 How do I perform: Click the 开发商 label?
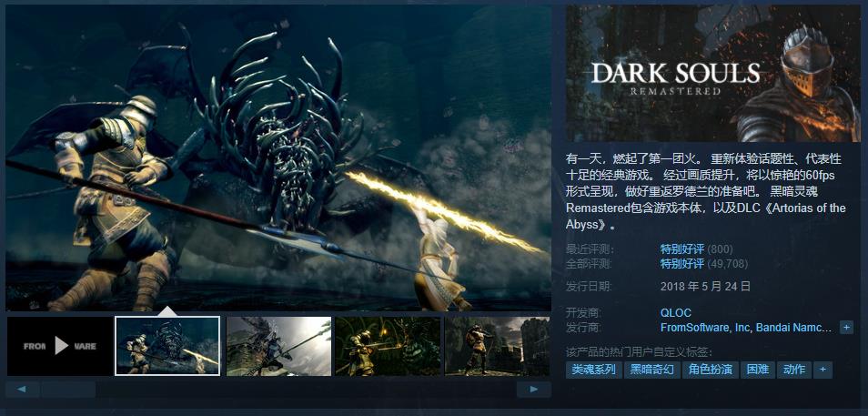point(583,313)
